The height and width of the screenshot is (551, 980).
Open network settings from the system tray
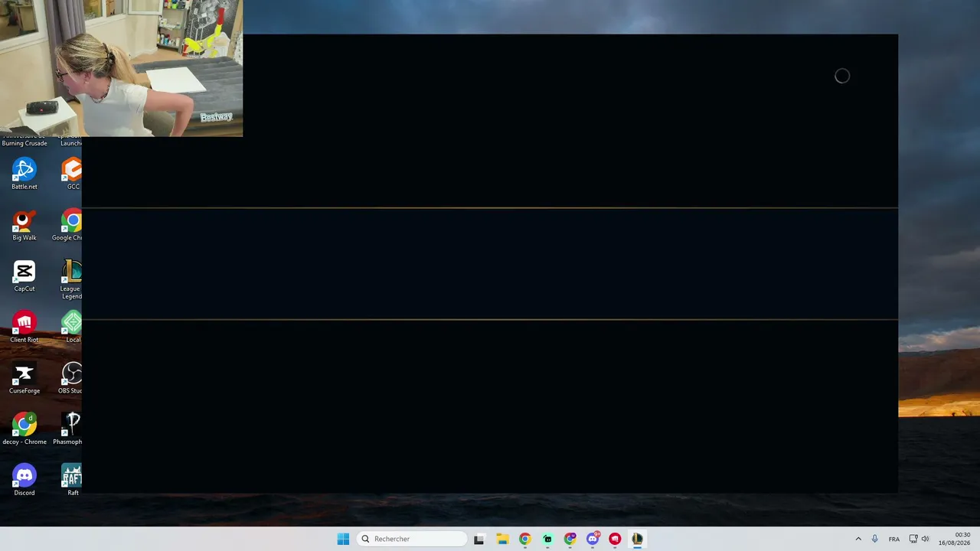pyautogui.click(x=913, y=539)
